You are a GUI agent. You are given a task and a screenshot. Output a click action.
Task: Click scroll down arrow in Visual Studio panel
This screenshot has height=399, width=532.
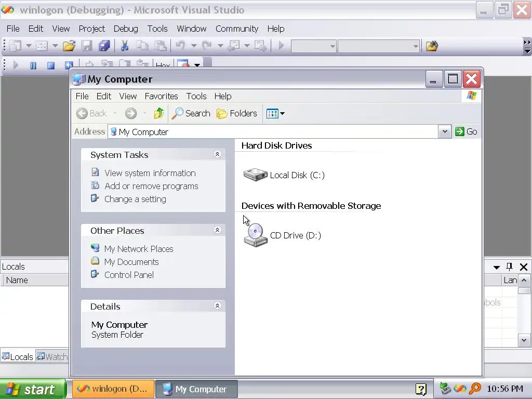pos(524,340)
